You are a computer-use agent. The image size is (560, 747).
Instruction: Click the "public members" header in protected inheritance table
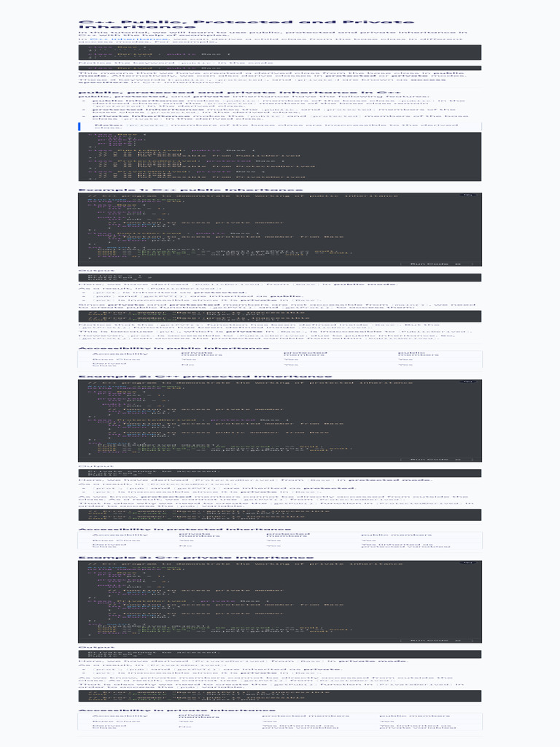click(x=397, y=535)
